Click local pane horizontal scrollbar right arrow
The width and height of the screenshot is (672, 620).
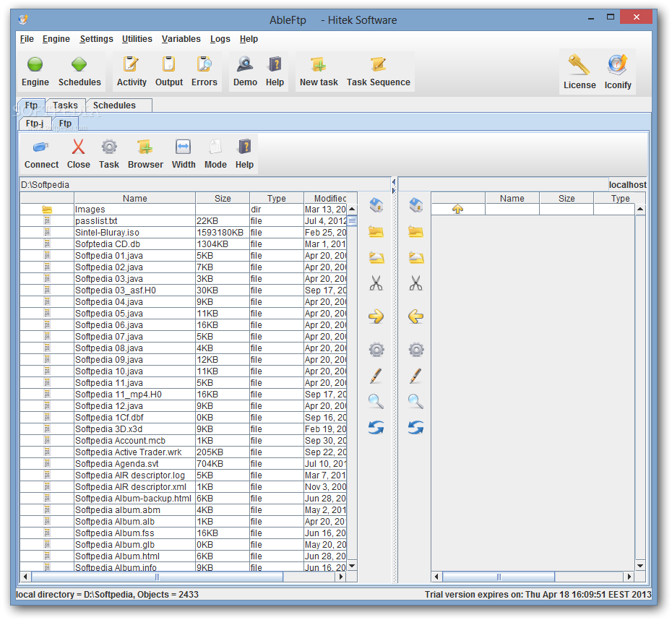341,577
